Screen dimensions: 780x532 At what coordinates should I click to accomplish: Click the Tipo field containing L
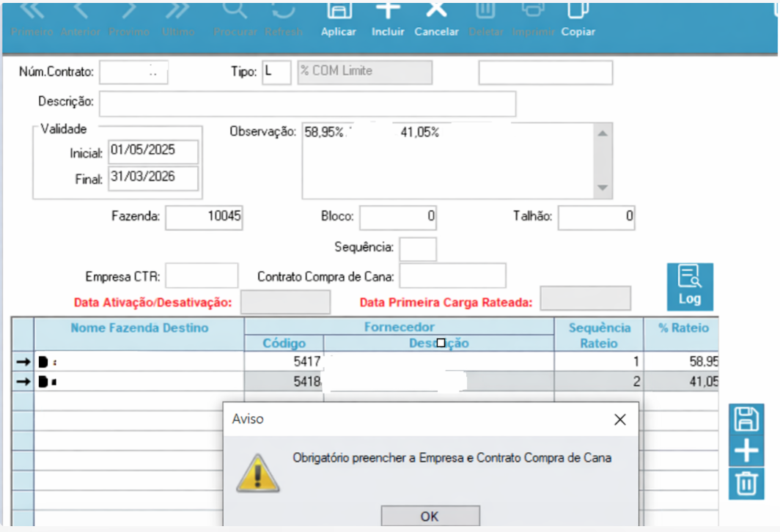tap(276, 72)
